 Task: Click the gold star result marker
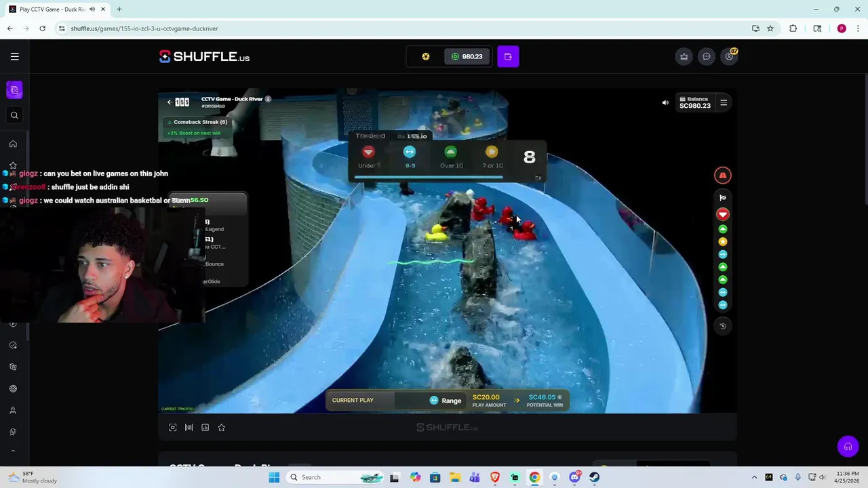coord(723,242)
